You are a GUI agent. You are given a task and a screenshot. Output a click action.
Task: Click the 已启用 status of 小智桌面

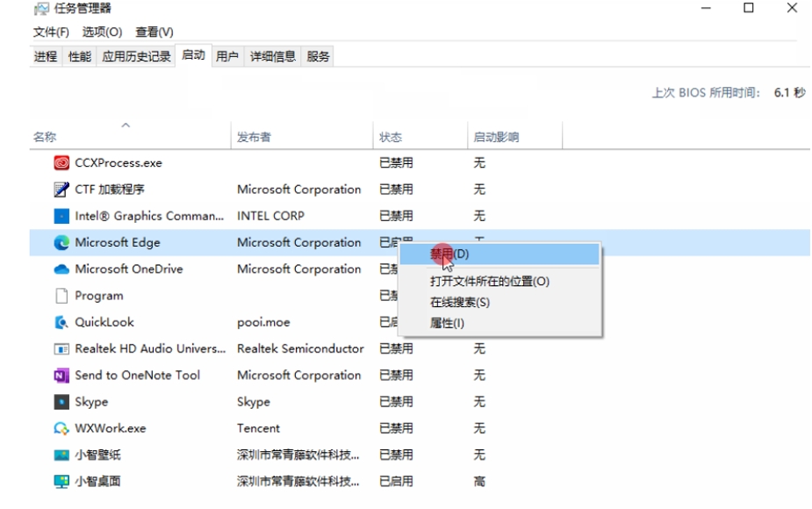tap(396, 482)
